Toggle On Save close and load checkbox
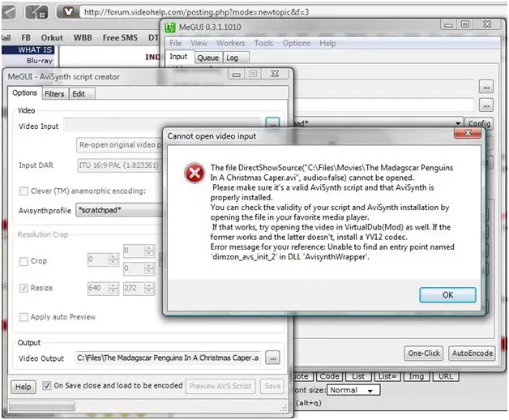Image resolution: width=509 pixels, height=420 pixels. click(47, 386)
